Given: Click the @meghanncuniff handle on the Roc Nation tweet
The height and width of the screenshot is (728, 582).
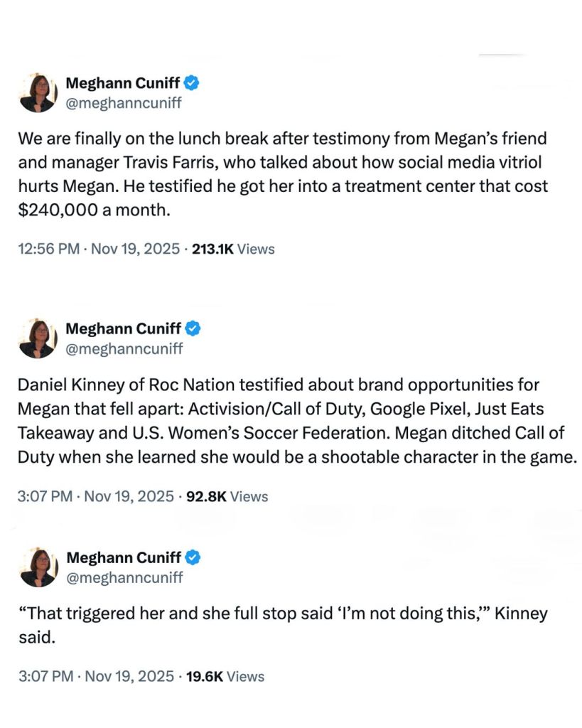Looking at the screenshot, I should 124,348.
